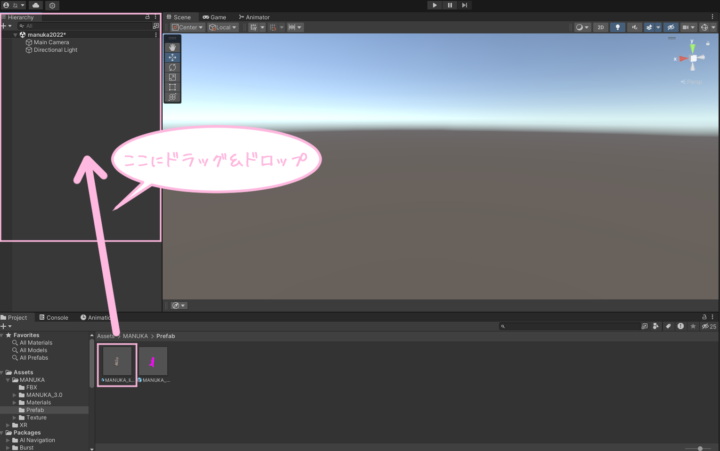Open Hierarchy panel more options menu
The height and width of the screenshot is (451, 720).
click(x=156, y=17)
